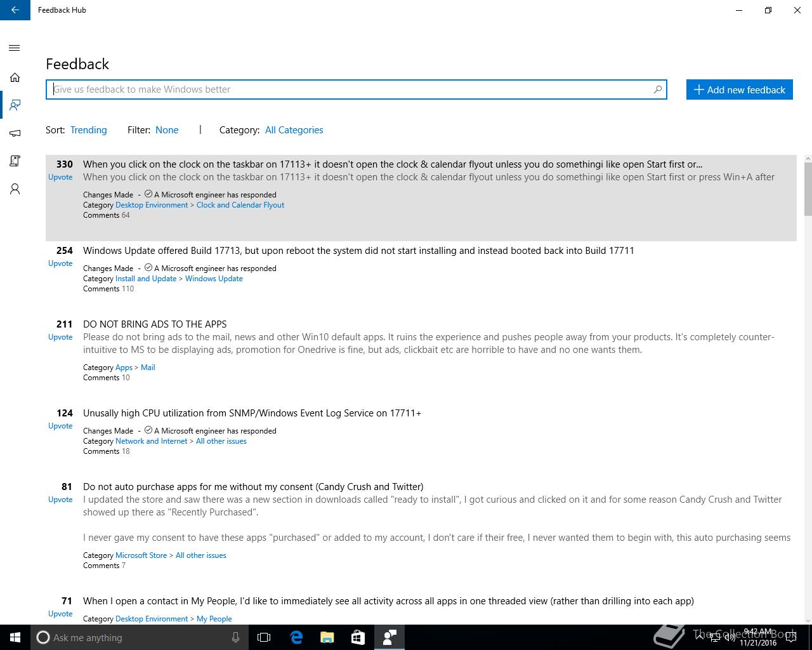The height and width of the screenshot is (650, 812).
Task: Open Store from taskbar
Action: [358, 637]
